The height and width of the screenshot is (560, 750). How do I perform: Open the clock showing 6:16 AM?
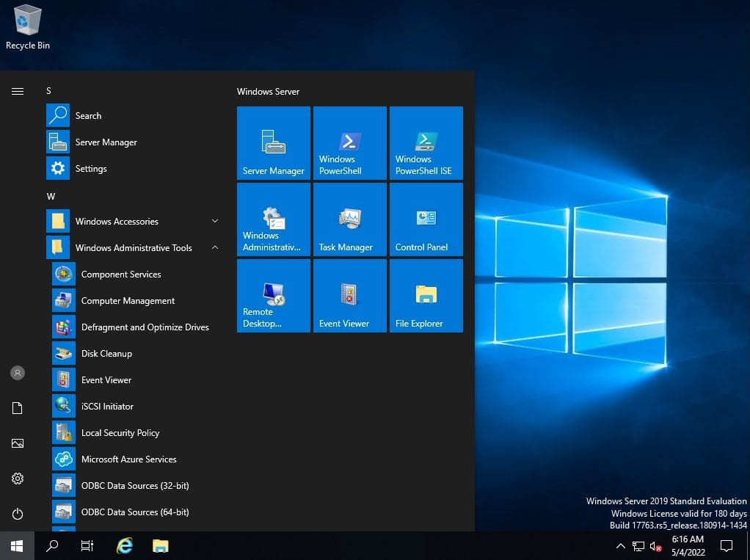tap(688, 545)
